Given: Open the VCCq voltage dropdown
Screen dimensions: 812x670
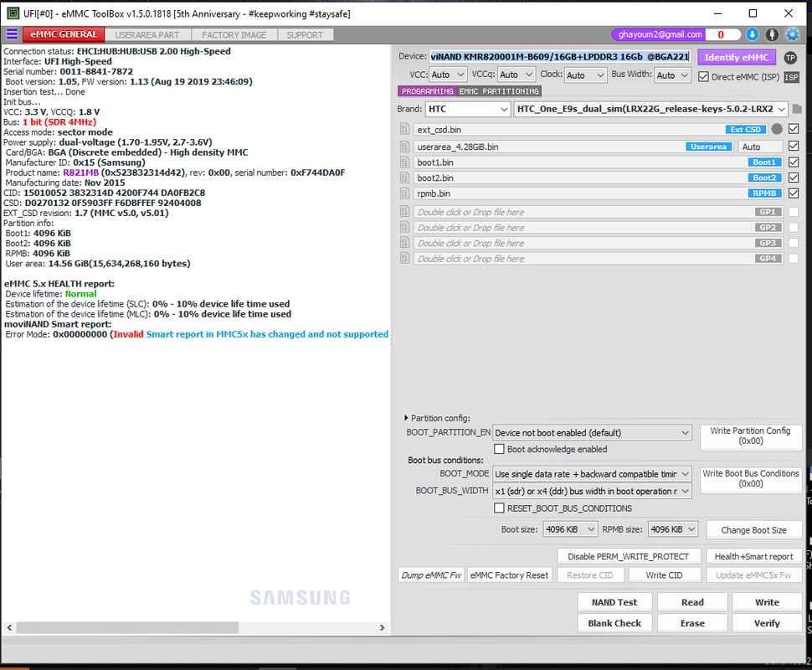Looking at the screenshot, I should click(x=516, y=75).
